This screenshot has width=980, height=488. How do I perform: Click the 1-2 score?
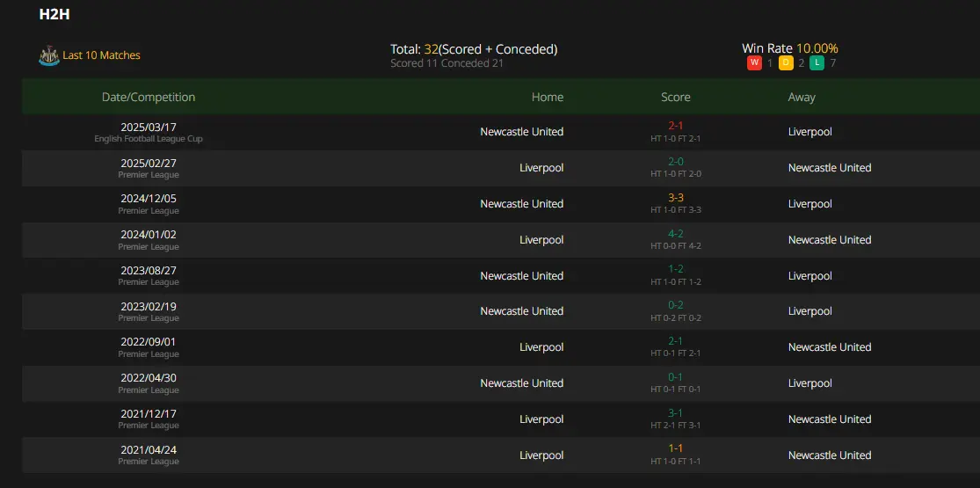676,270
